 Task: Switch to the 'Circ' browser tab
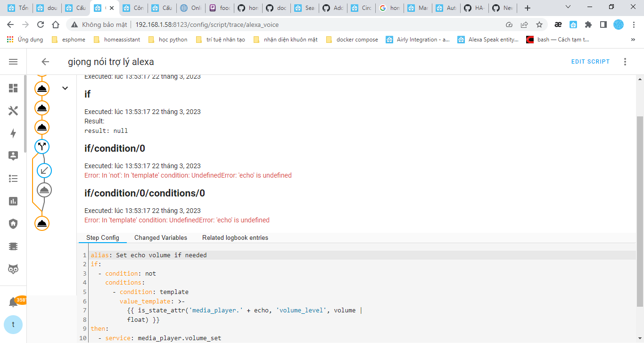tap(361, 8)
